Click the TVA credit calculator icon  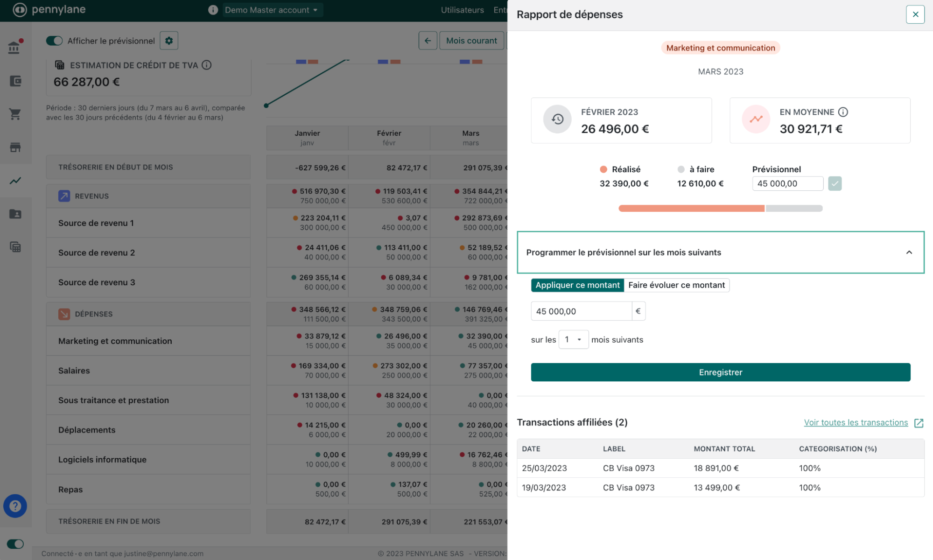[60, 65]
